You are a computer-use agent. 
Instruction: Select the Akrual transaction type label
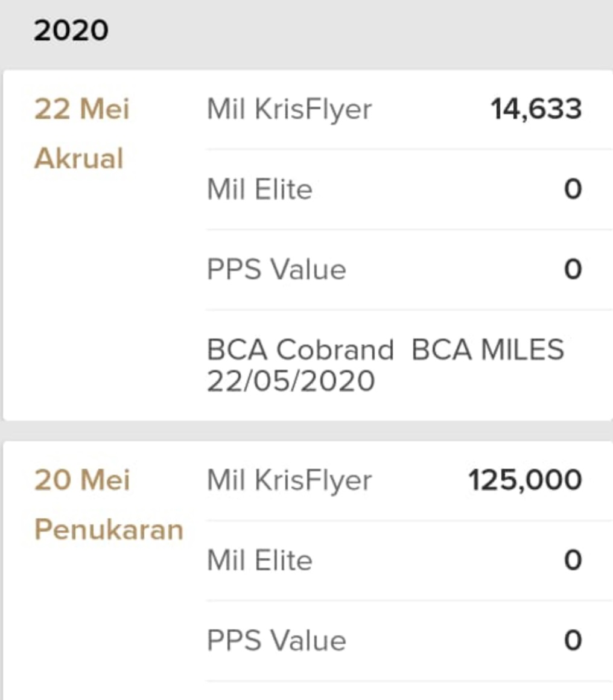[x=78, y=159]
